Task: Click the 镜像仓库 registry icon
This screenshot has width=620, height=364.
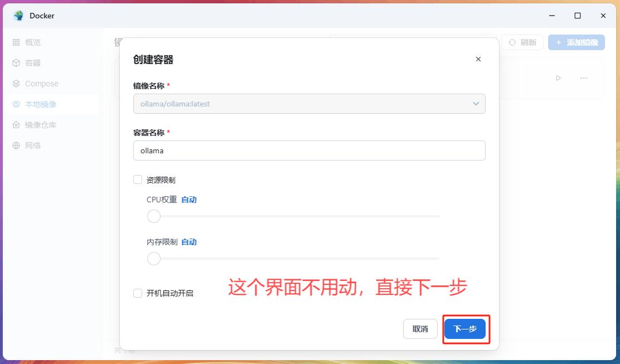Action: [x=16, y=125]
